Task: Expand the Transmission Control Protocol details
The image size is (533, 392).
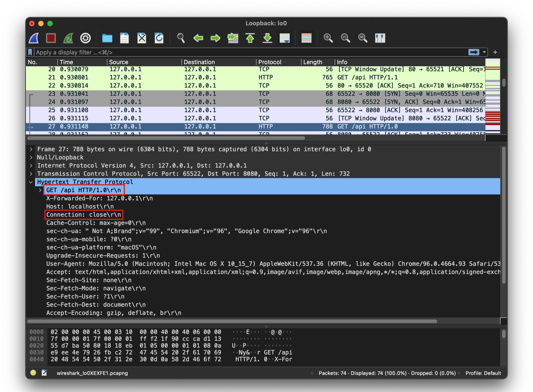Action: click(x=31, y=173)
